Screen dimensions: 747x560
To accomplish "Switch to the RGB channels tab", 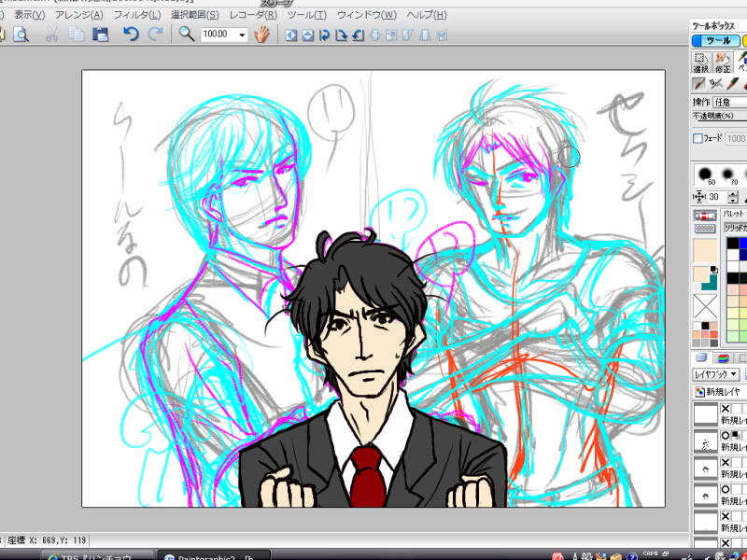I will tap(723, 357).
